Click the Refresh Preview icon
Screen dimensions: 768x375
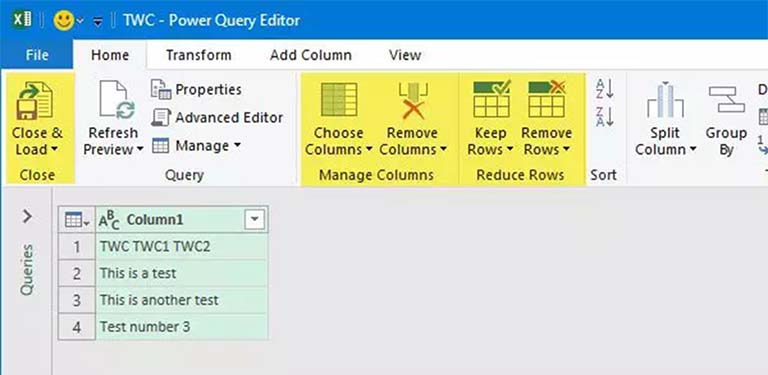click(x=116, y=100)
